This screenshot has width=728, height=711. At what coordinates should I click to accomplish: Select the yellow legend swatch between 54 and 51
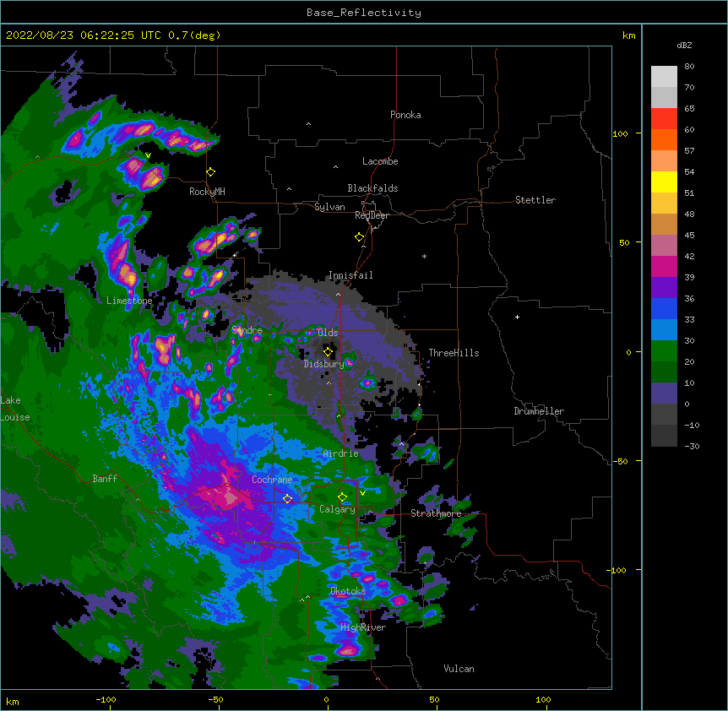click(x=664, y=182)
